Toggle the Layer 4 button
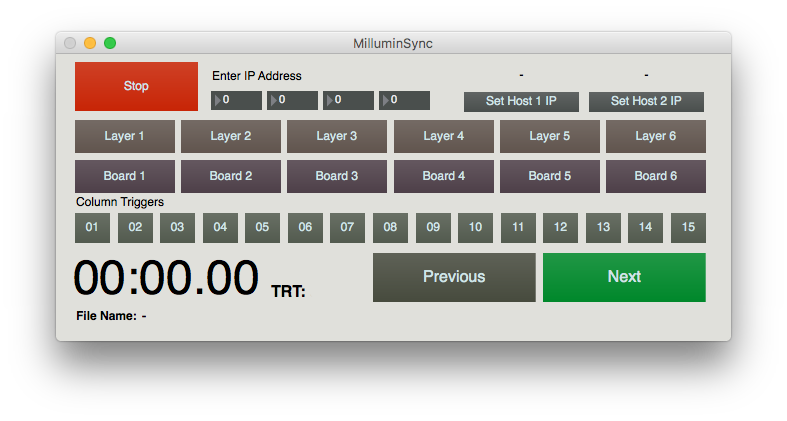Viewport: 787px width, 421px height. [x=443, y=136]
